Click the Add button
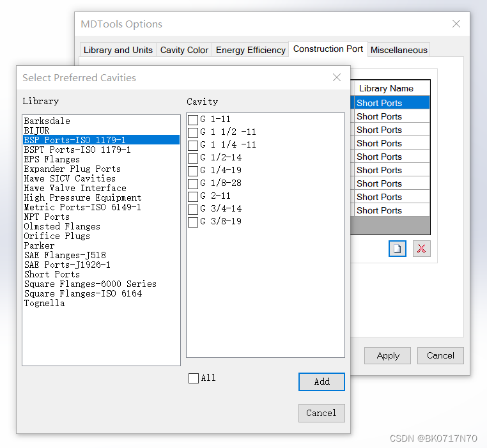The image size is (487, 448). 321,382
